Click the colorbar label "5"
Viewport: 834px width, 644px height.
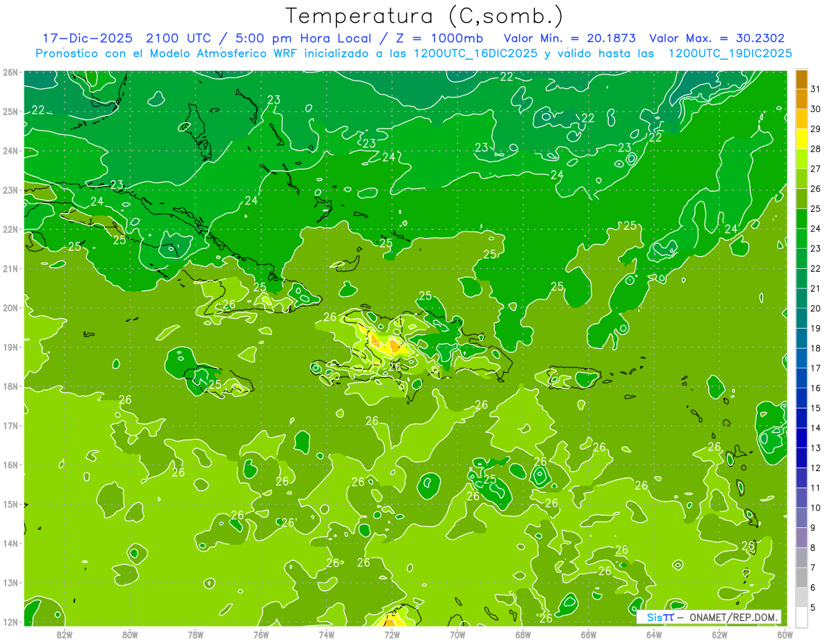[x=814, y=607]
